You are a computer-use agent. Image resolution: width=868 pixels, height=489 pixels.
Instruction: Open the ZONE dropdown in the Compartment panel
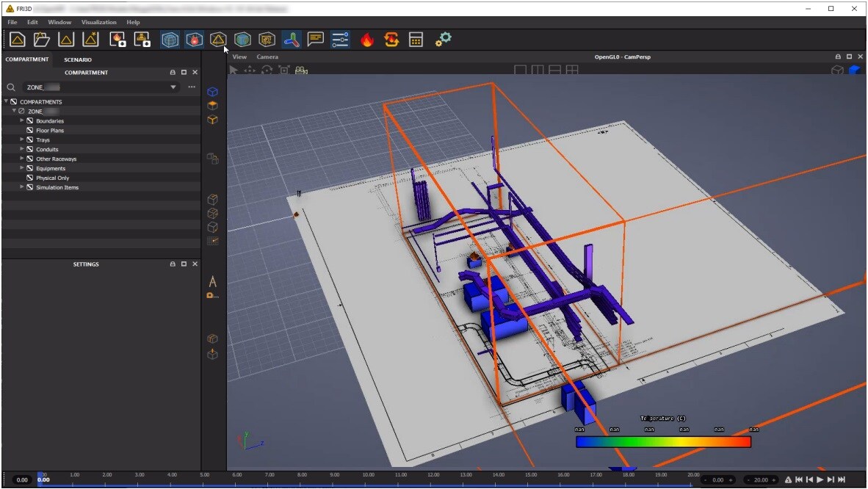(x=173, y=87)
